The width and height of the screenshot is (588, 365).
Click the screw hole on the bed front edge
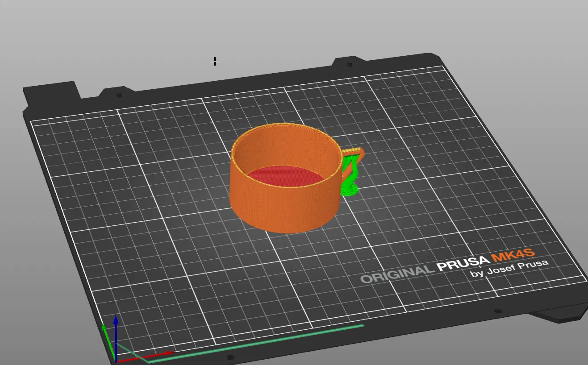coord(230,357)
